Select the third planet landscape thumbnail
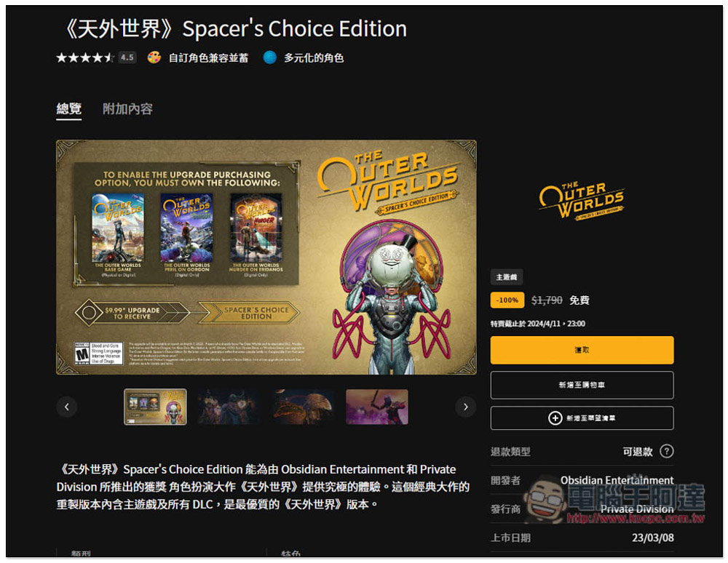Screen dimensions: 728x563 pyautogui.click(x=303, y=407)
